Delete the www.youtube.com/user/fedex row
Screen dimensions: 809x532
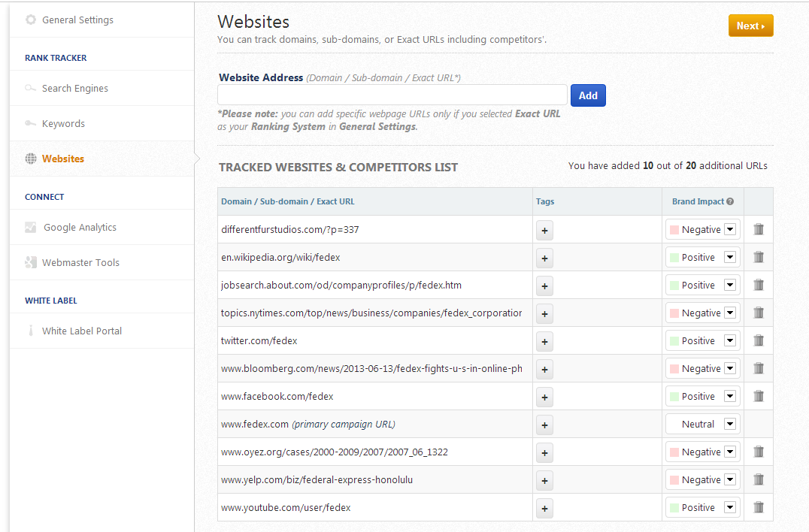pyautogui.click(x=759, y=508)
